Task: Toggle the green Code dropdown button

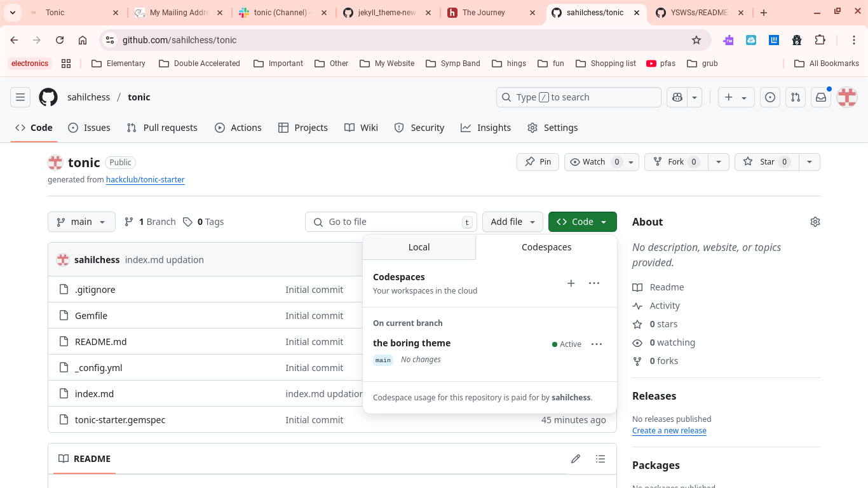Action: (x=582, y=222)
